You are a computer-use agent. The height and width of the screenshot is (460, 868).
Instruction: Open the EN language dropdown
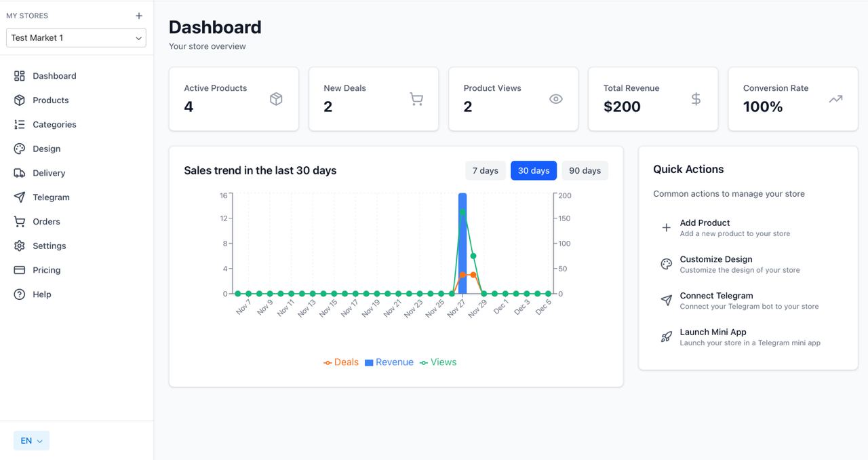pyautogui.click(x=31, y=440)
